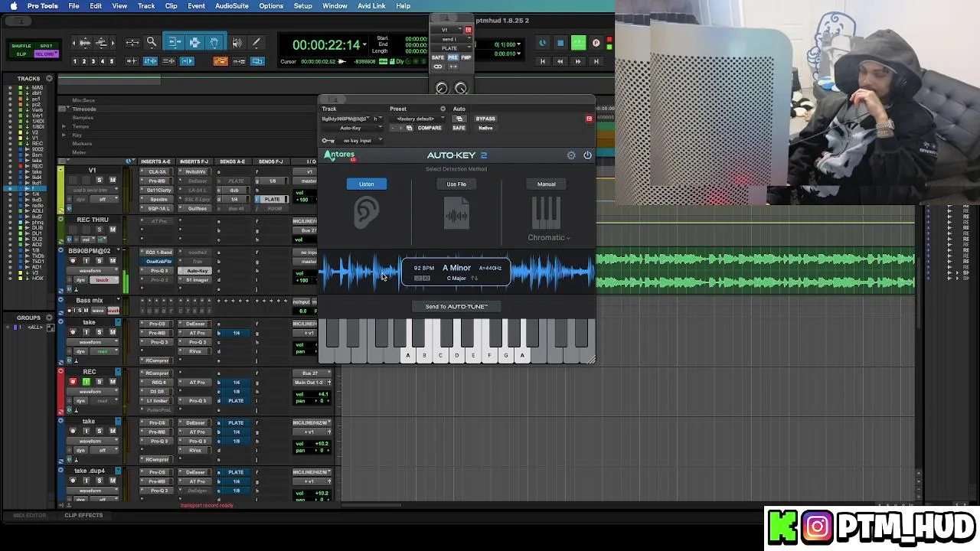Click the key input key icon

328,141
